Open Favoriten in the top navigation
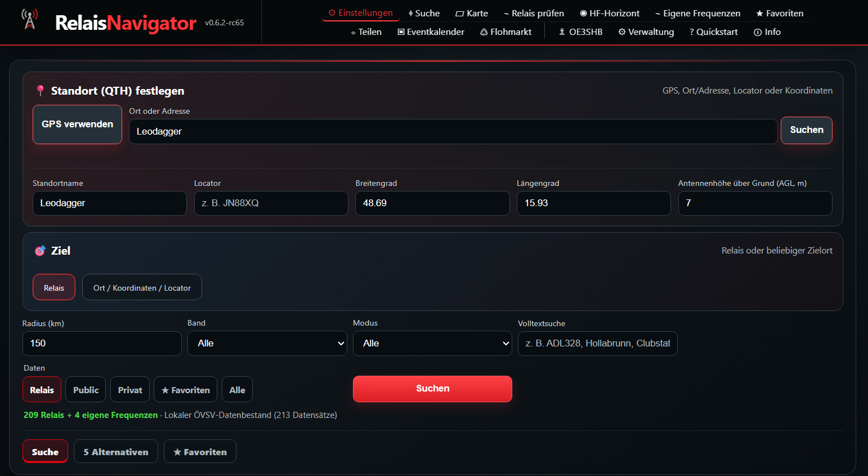Image resolution: width=868 pixels, height=476 pixels. [x=780, y=14]
